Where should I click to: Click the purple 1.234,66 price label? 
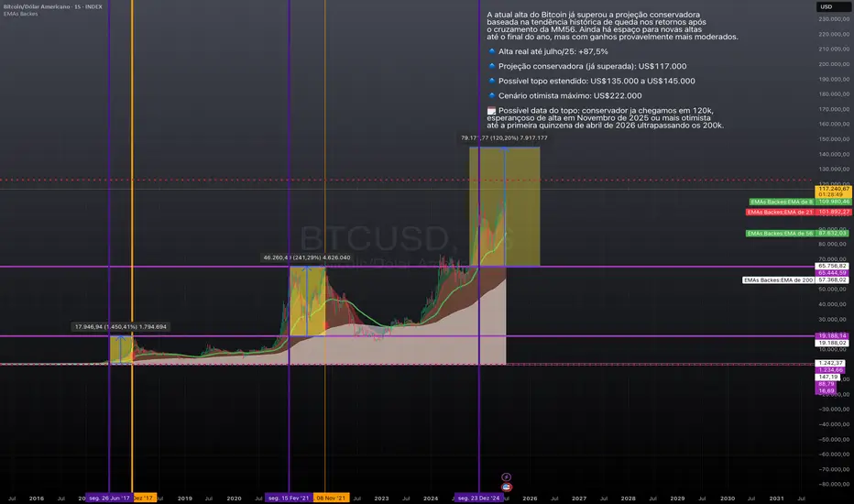click(830, 370)
